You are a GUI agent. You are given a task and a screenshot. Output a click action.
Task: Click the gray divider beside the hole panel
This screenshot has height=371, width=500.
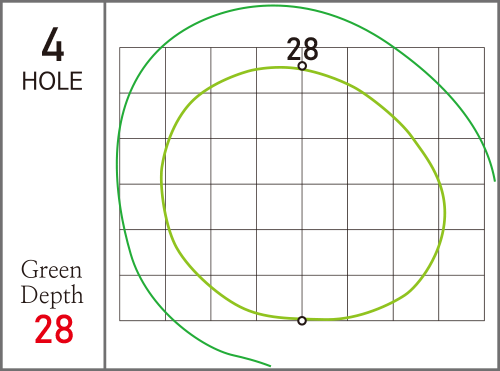(105, 185)
